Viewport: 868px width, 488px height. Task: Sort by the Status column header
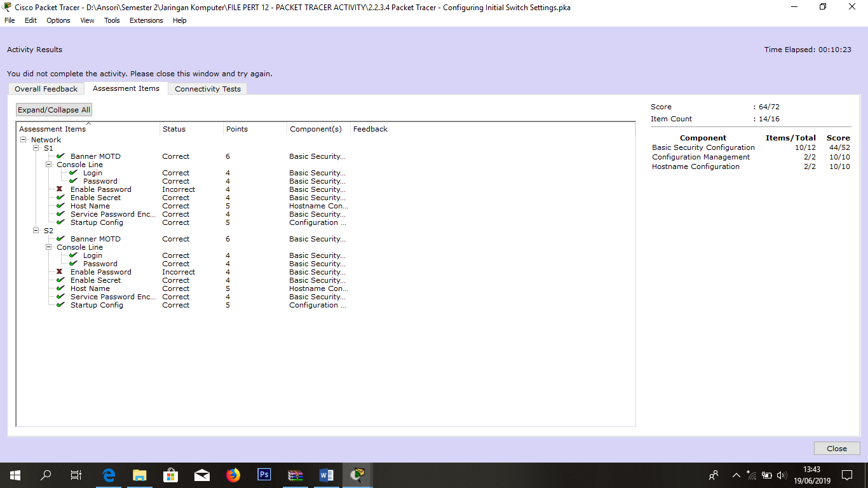click(191, 129)
